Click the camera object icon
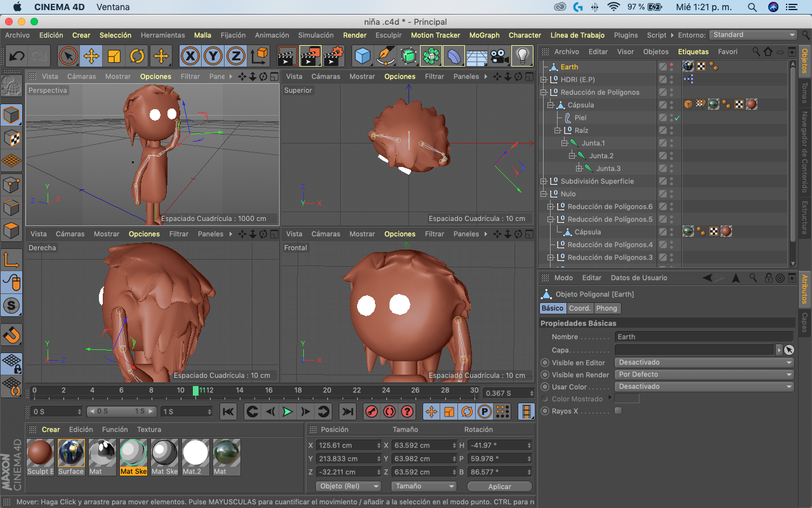This screenshot has height=508, width=812. pos(499,57)
